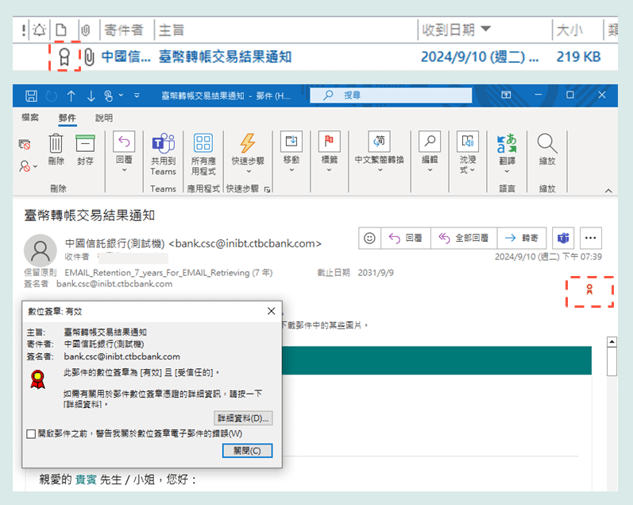Open touch mode dropdown arrow

coord(121,96)
